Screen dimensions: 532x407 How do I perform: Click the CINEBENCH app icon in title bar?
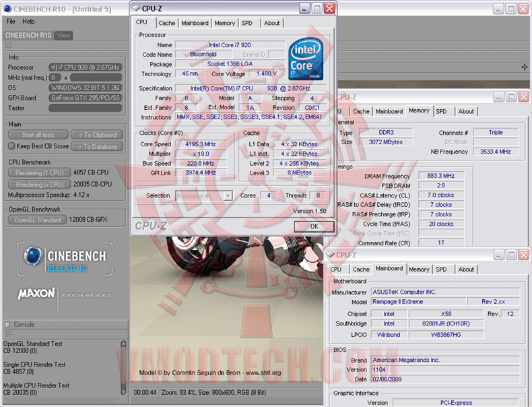pyautogui.click(x=7, y=9)
